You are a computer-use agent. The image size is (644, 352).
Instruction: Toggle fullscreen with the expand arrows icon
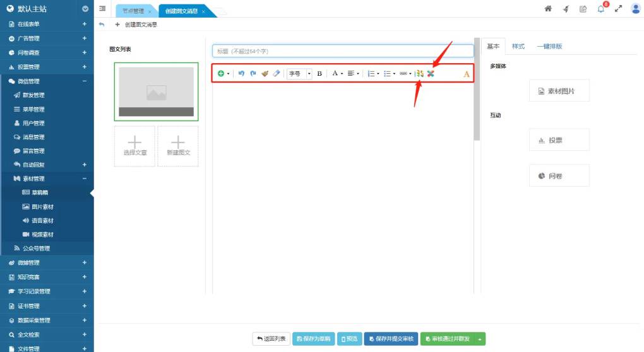(618, 9)
